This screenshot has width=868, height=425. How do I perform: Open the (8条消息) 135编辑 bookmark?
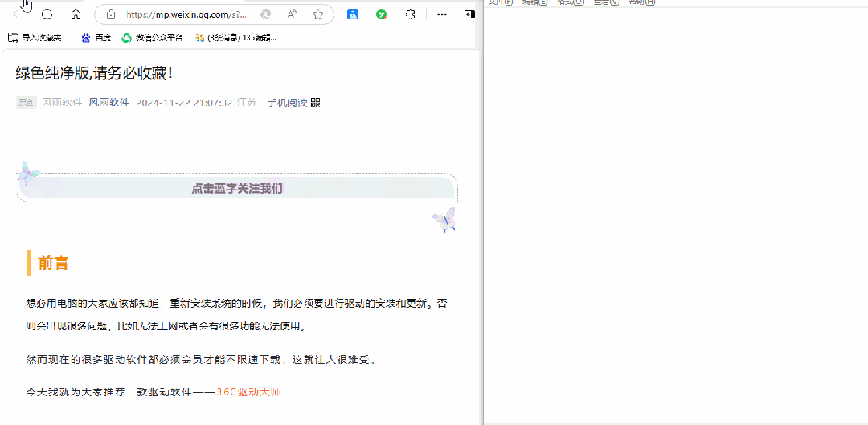click(x=235, y=38)
